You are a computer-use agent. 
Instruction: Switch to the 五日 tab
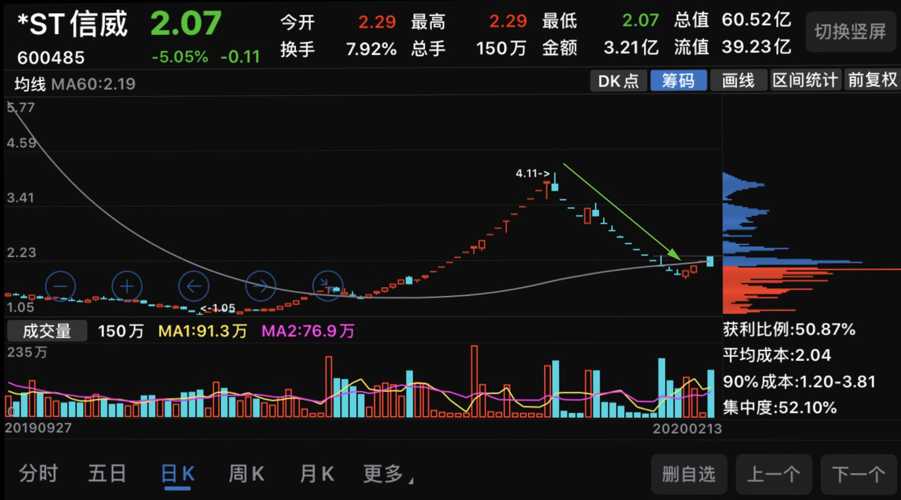point(107,474)
